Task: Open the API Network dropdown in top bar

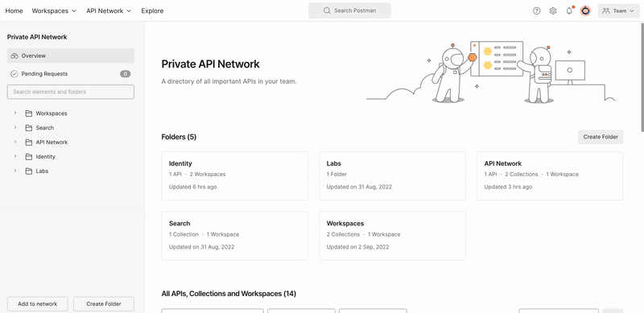Action: coord(109,11)
